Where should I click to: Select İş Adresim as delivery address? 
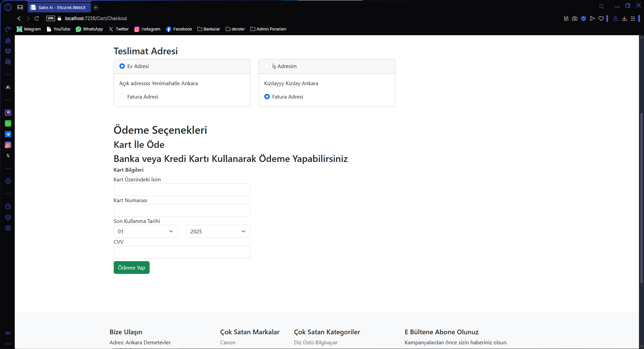pos(267,66)
